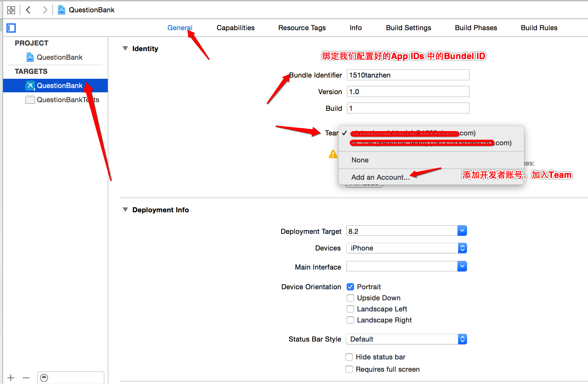Check Requires full screen
This screenshot has height=384, width=588.
coord(349,369)
